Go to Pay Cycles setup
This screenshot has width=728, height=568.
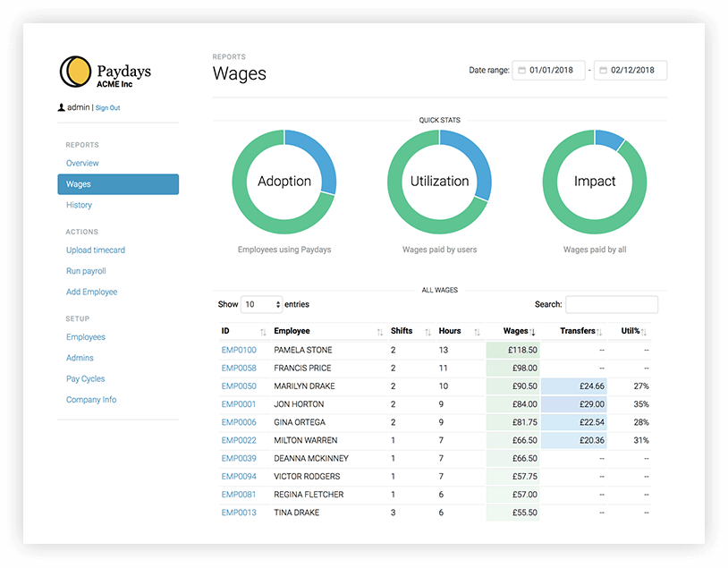pyautogui.click(x=86, y=379)
